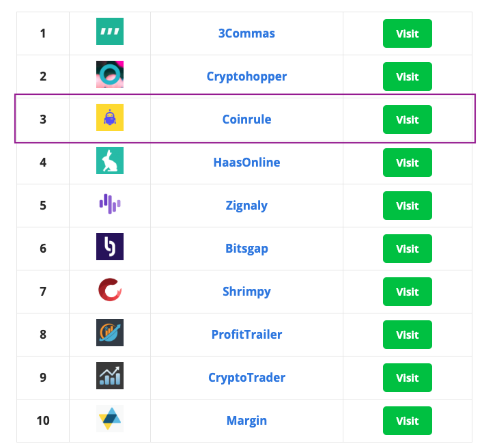
Task: Click Visit button for Shrimpy
Action: [408, 292]
